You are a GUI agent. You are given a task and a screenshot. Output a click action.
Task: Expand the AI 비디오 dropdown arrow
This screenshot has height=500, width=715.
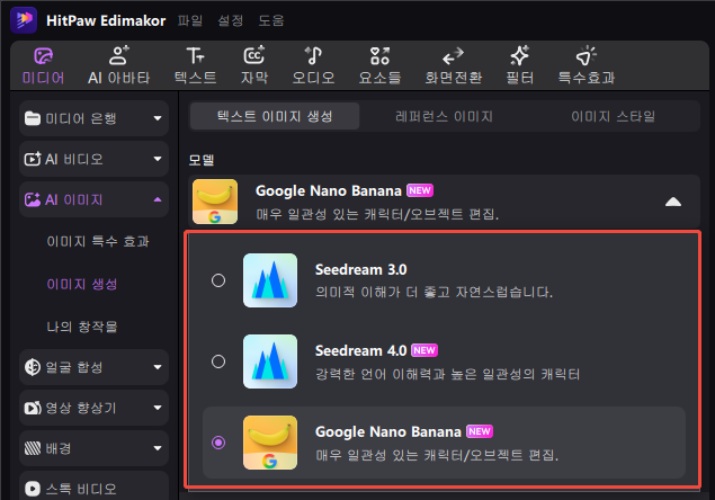click(x=157, y=159)
